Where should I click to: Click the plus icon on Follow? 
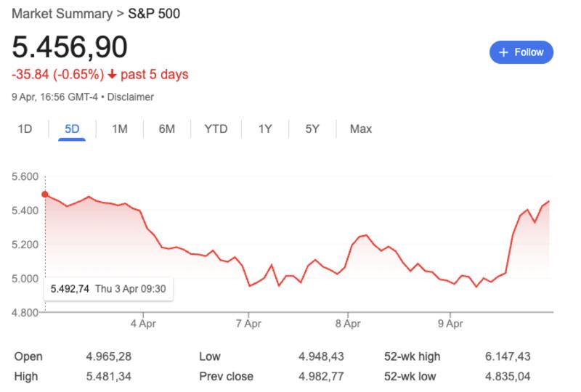coord(503,52)
